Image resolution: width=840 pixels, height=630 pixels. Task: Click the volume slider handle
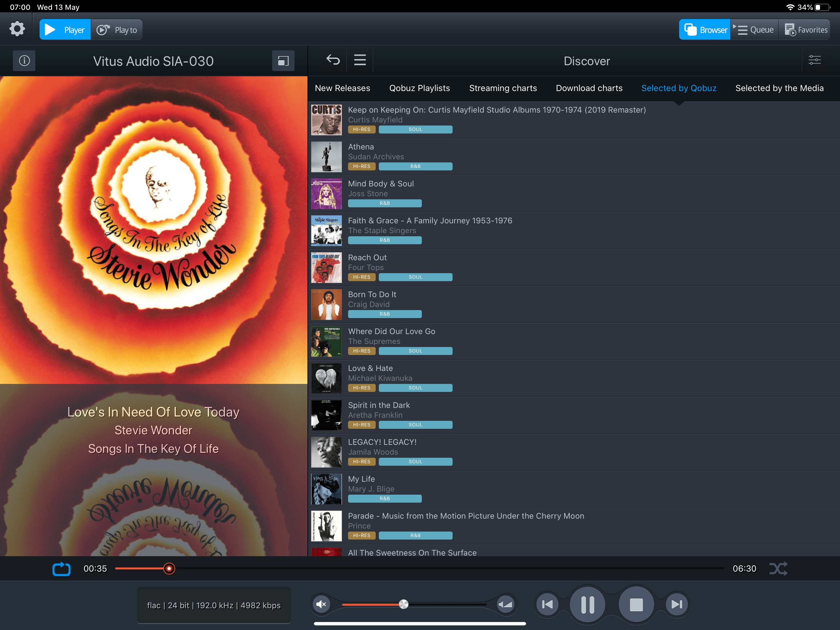[x=403, y=604]
